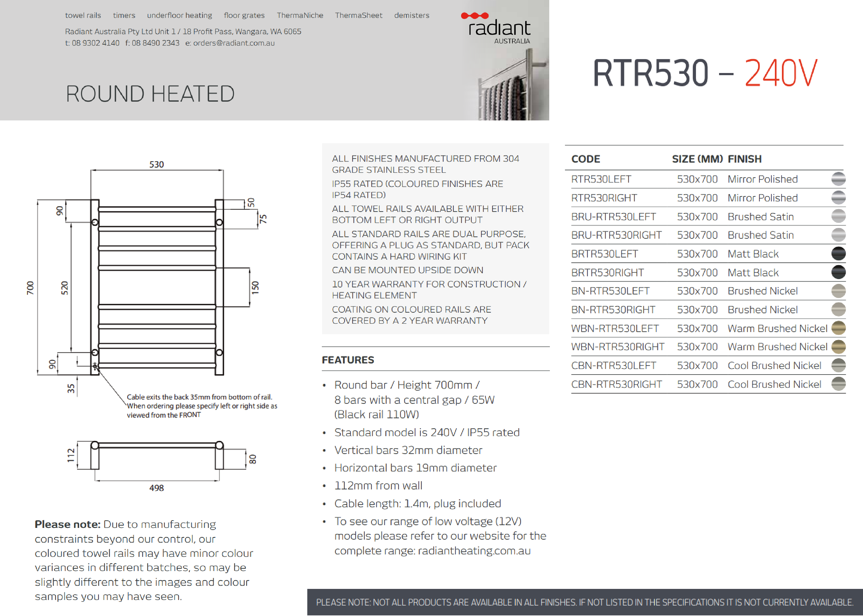Click the towel rails menu item
This screenshot has width=863, height=616.
click(x=83, y=15)
